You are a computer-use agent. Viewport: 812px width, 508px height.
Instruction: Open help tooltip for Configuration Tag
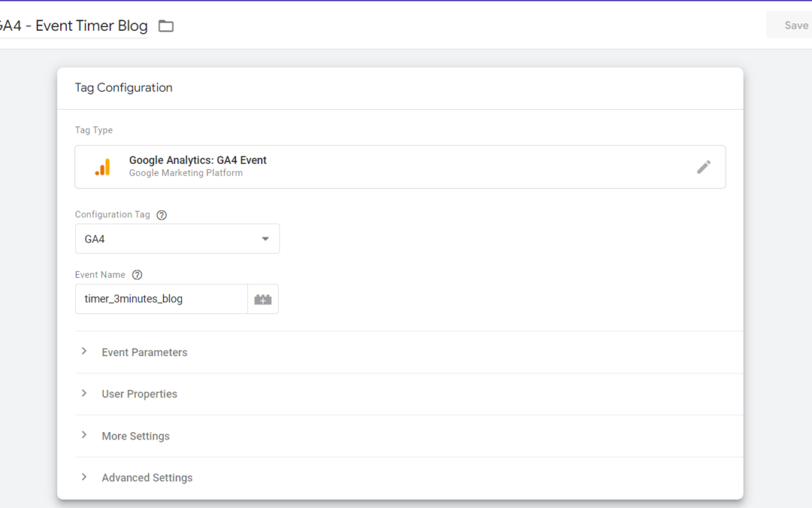click(162, 215)
